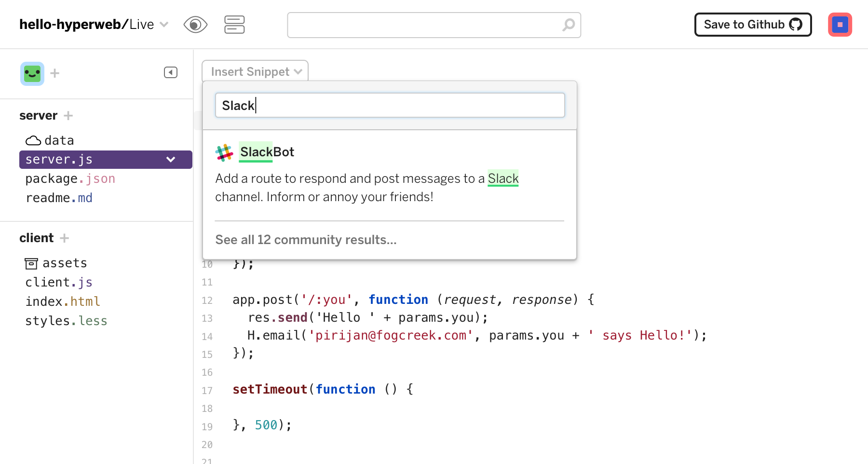Open server.js file options chevron
868x464 pixels.
171,160
